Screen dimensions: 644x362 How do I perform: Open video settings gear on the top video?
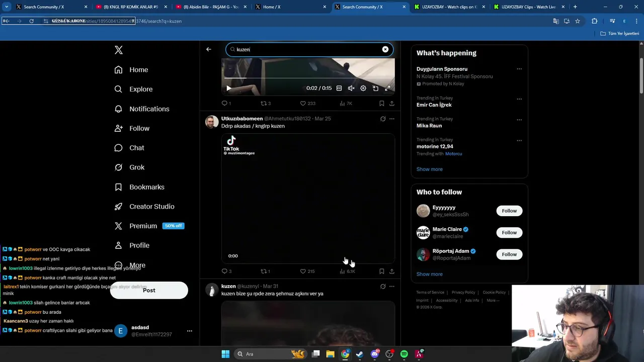click(x=363, y=88)
